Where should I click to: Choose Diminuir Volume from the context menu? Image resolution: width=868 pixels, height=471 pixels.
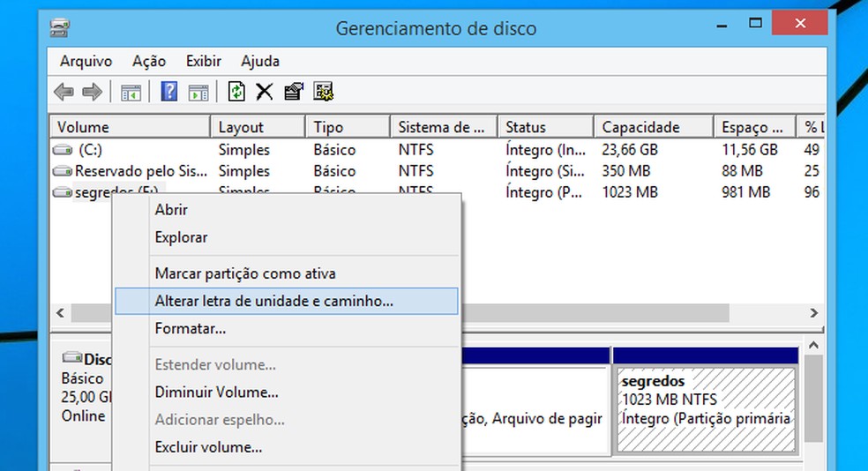(286, 392)
